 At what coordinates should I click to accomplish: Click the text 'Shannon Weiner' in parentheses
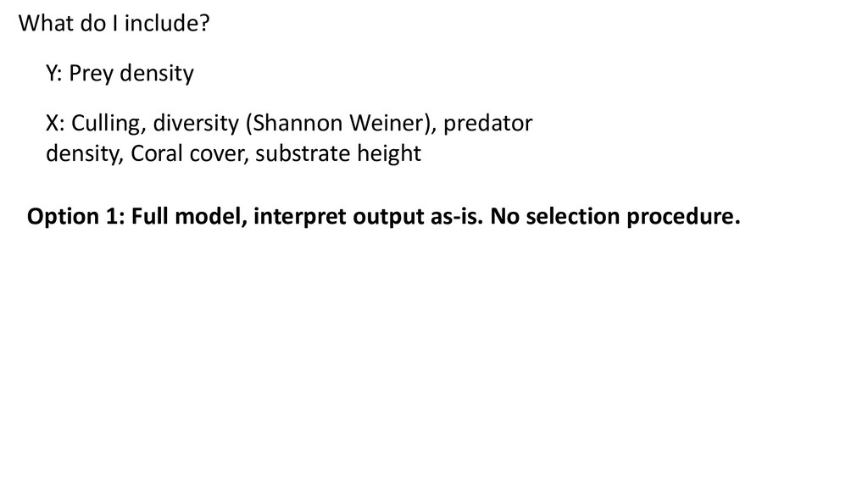337,123
